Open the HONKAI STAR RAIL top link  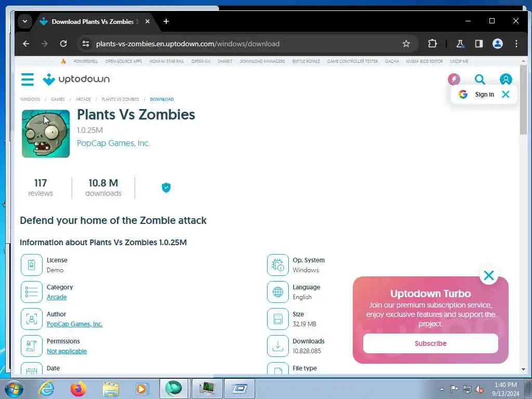[167, 61]
